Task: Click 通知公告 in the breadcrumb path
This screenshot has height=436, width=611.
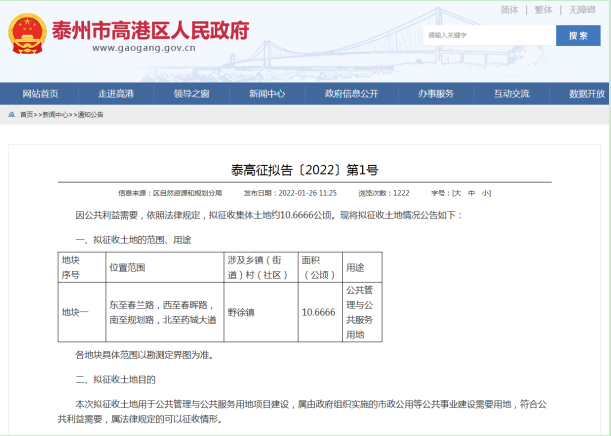Action: pos(91,115)
